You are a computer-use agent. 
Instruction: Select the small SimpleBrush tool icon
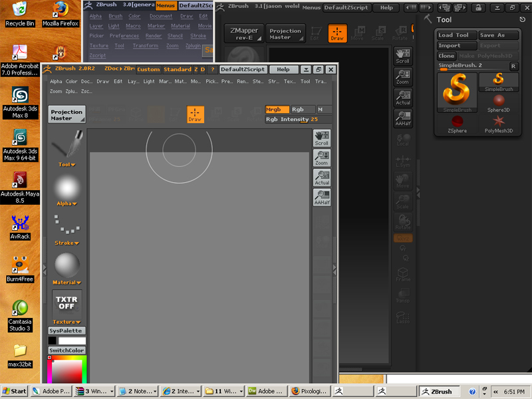(498, 82)
